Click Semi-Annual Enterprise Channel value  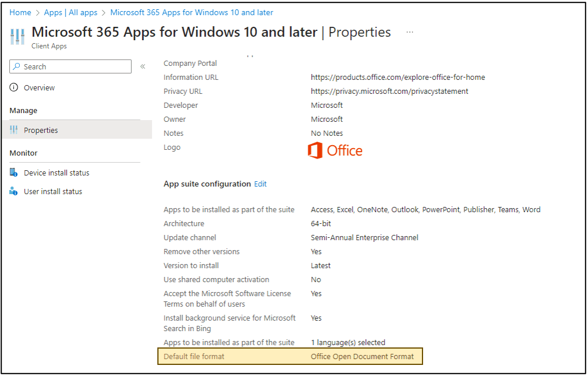[x=364, y=237]
